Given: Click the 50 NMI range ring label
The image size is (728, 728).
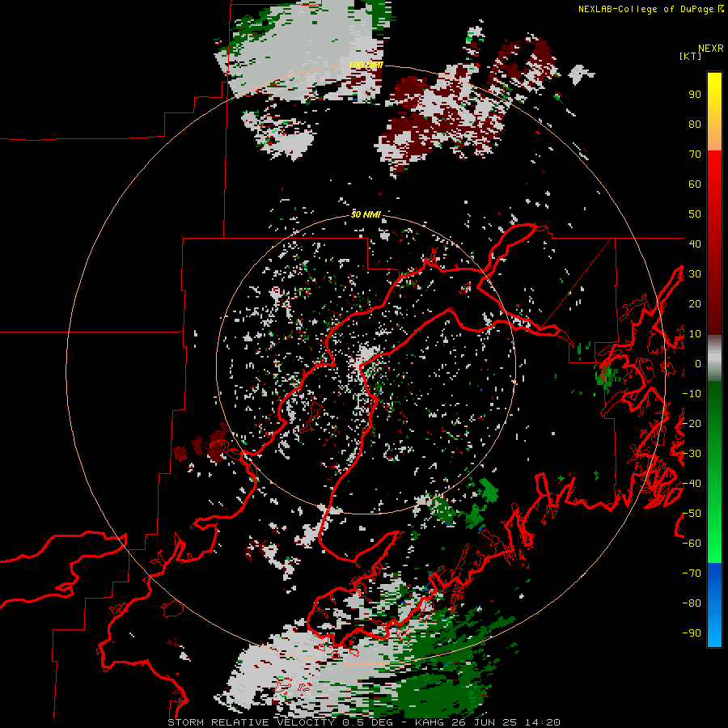Looking at the screenshot, I should 366,214.
